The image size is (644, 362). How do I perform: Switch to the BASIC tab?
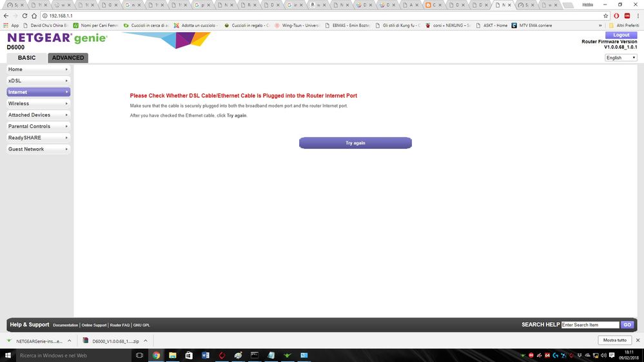[x=26, y=58]
